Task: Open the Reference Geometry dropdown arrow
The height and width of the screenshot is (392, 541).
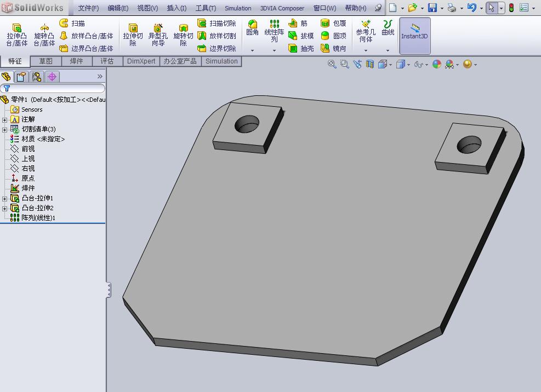Action: coord(366,50)
